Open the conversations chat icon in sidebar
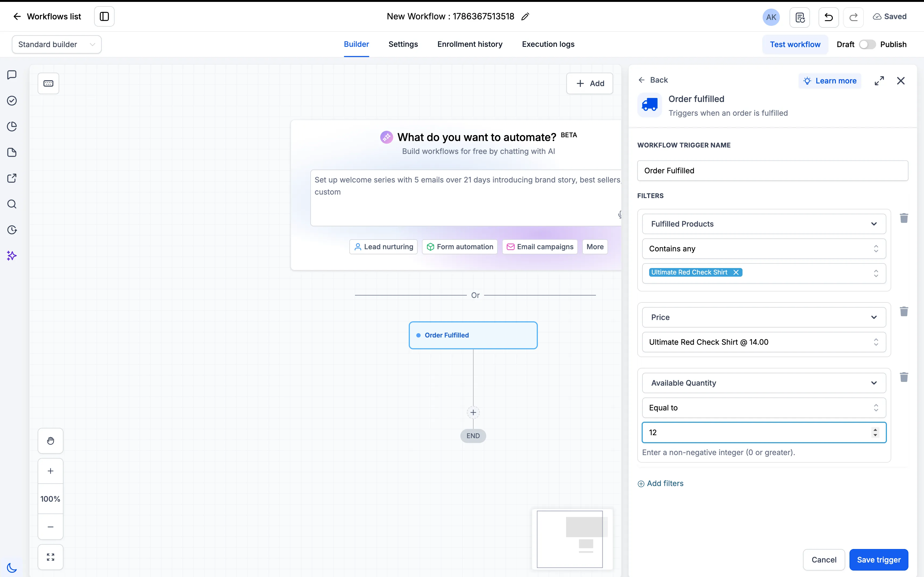924x577 pixels. point(12,75)
